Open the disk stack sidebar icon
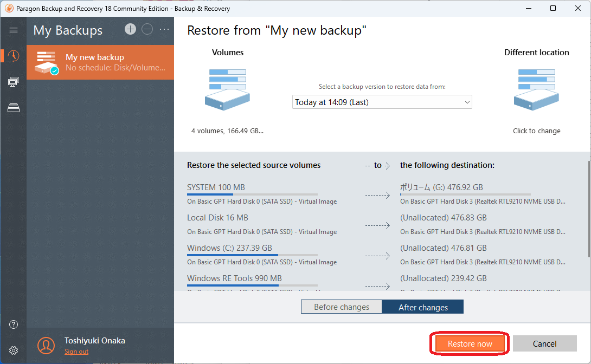591x364 pixels. pyautogui.click(x=14, y=108)
